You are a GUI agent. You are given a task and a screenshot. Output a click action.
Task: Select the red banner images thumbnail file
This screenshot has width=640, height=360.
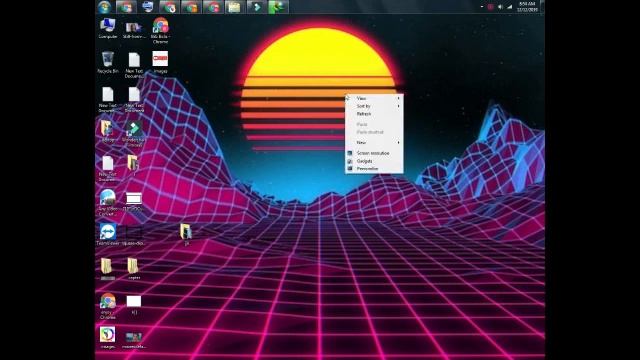160,62
